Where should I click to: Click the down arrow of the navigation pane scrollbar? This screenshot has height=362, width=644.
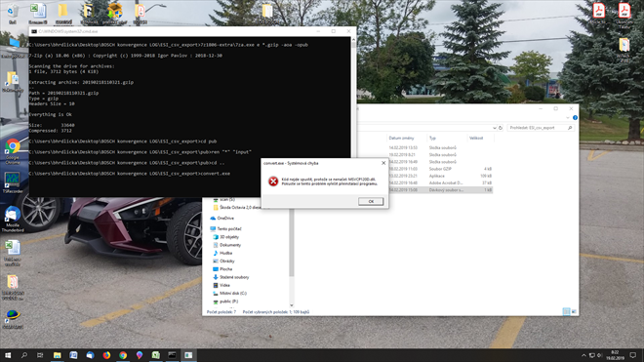pos(292,305)
